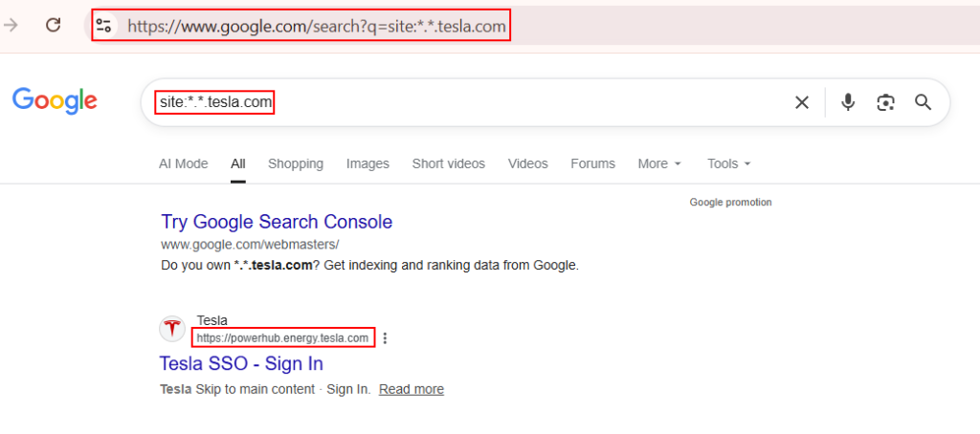Screen dimensions: 980x434
Task: Start voice search with the microphone icon
Action: [x=848, y=102]
